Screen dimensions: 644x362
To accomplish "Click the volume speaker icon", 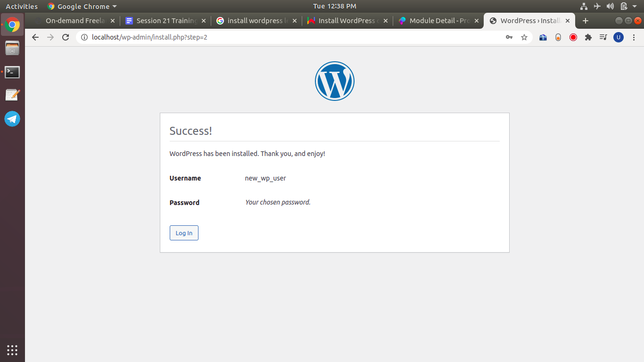I will (610, 6).
